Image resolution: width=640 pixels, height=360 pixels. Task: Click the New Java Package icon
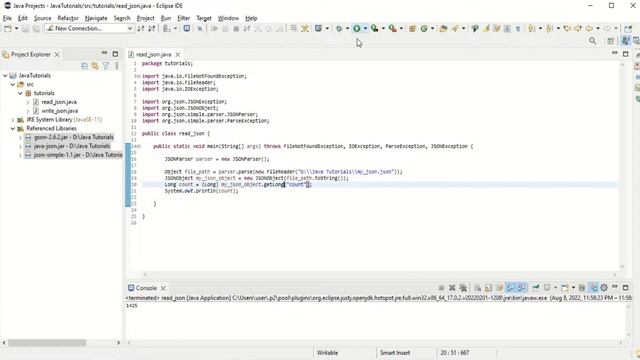[412, 29]
